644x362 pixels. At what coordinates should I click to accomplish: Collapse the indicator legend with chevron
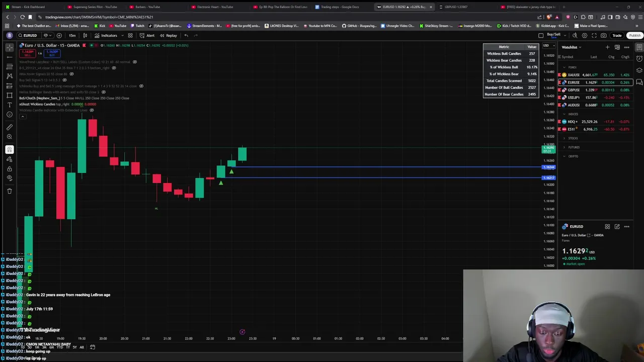(22, 117)
